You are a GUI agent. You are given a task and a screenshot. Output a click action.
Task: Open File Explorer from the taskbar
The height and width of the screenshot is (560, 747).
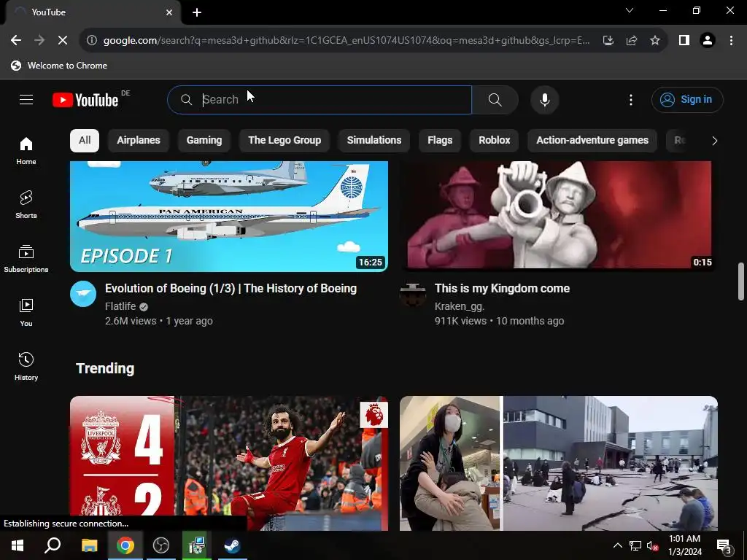[x=89, y=545]
